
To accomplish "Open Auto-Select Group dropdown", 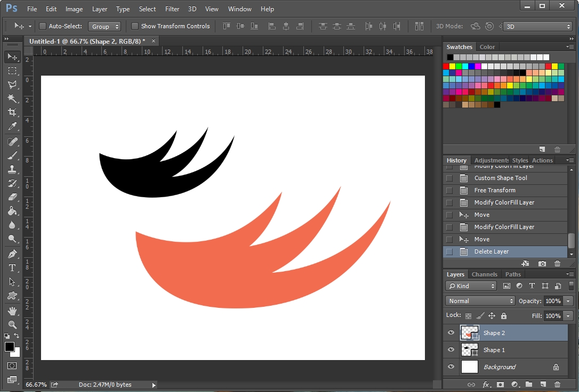I will (104, 26).
